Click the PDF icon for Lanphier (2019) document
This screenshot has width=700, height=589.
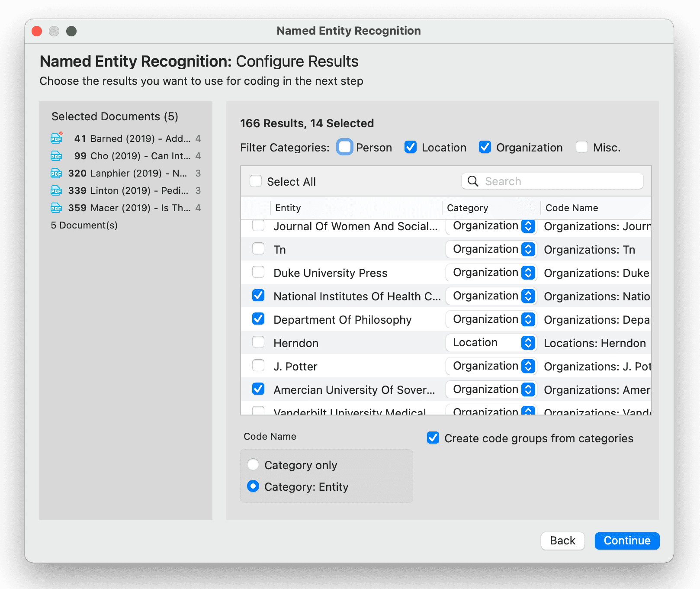(57, 173)
